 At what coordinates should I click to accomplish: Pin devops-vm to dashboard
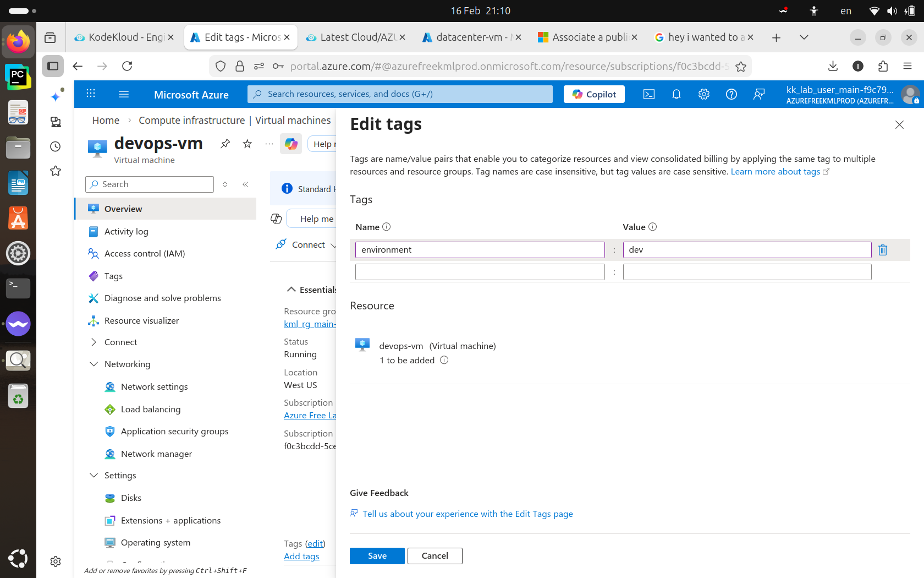pos(226,144)
